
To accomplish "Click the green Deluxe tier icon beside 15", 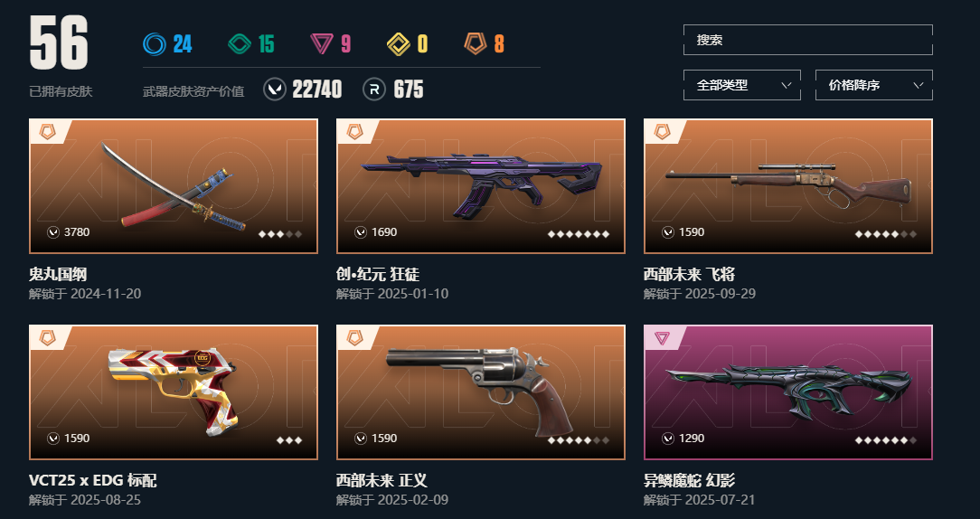I will pos(240,44).
